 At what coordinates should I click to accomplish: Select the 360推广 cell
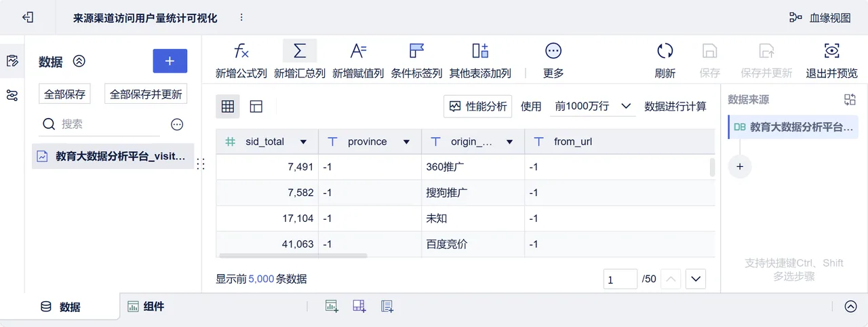coord(473,167)
